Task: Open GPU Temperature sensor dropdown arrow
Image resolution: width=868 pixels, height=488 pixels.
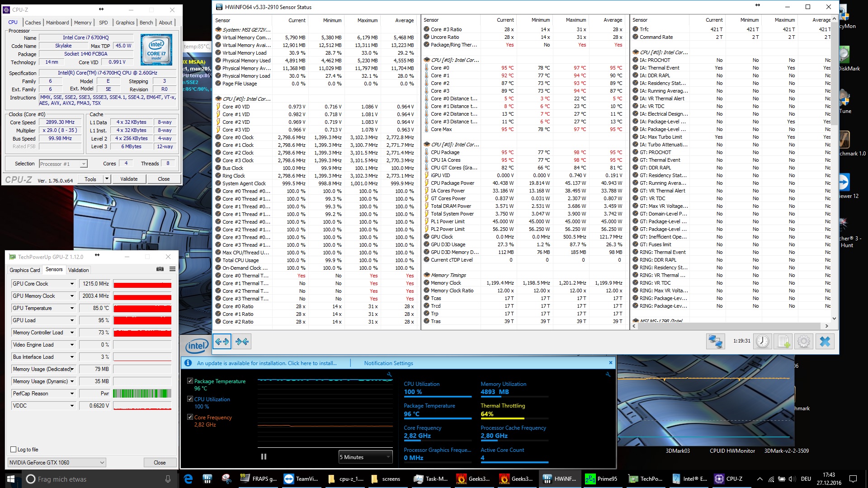Action: coord(72,308)
